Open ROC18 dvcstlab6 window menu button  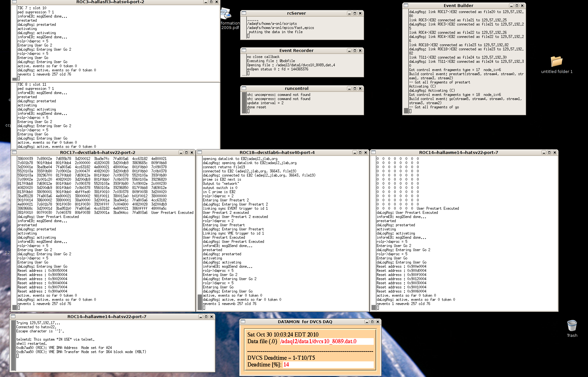click(200, 152)
